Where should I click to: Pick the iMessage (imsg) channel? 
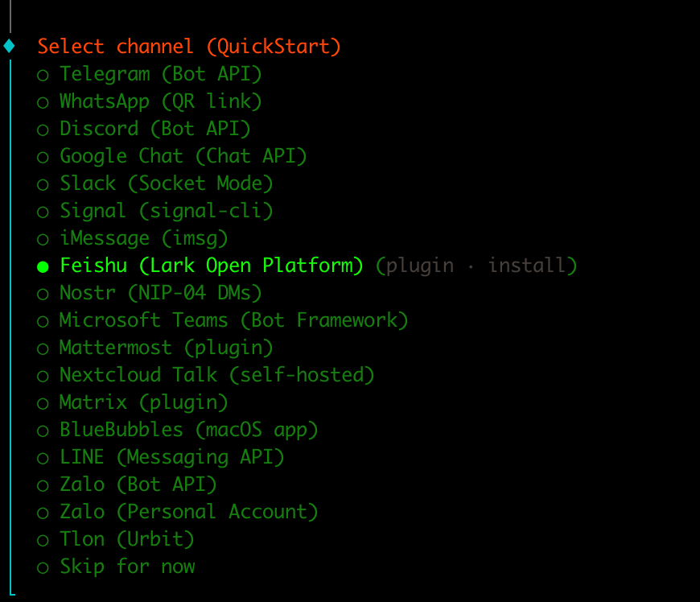click(x=143, y=238)
